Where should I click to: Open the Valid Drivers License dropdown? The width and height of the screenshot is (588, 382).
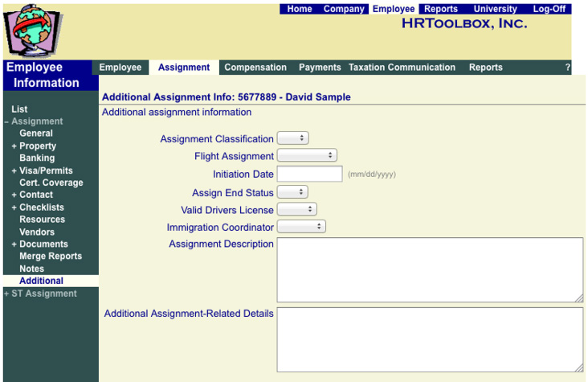[296, 210]
